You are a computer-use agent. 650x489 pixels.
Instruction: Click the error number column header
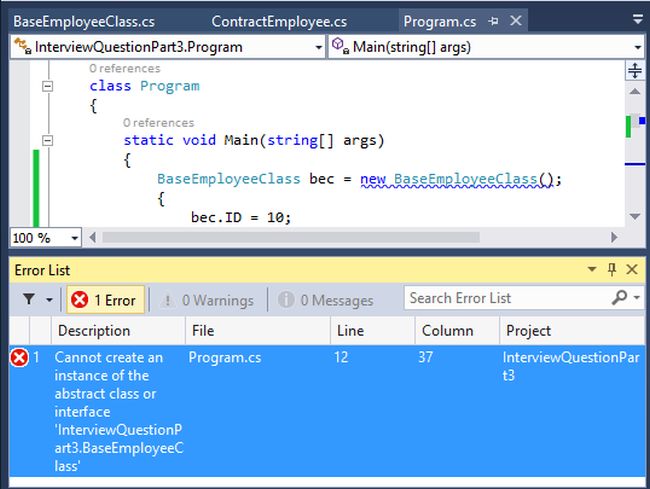[x=40, y=331]
